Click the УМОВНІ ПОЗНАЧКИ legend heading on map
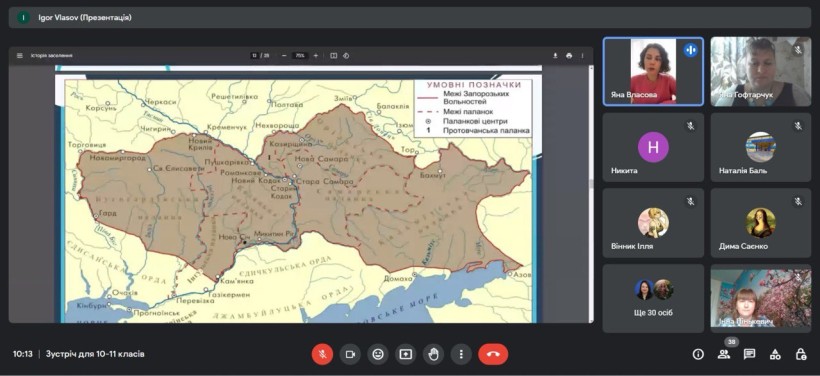 [x=474, y=85]
